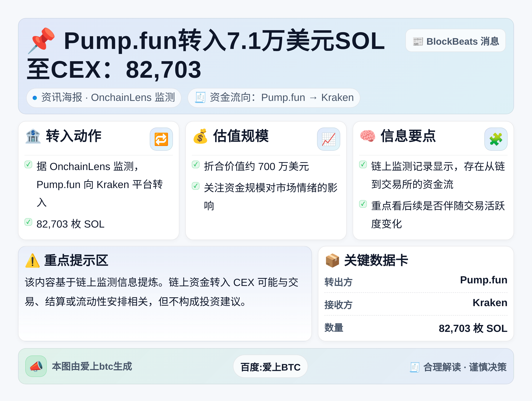Image resolution: width=532 pixels, height=401 pixels.
Task: Click the 该内容基于链上监测信息提炼 paragraph
Action: click(x=162, y=292)
